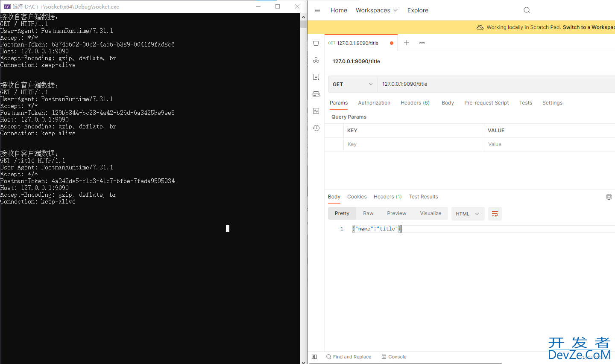Click the Query Params label
The image size is (615, 364).
349,117
